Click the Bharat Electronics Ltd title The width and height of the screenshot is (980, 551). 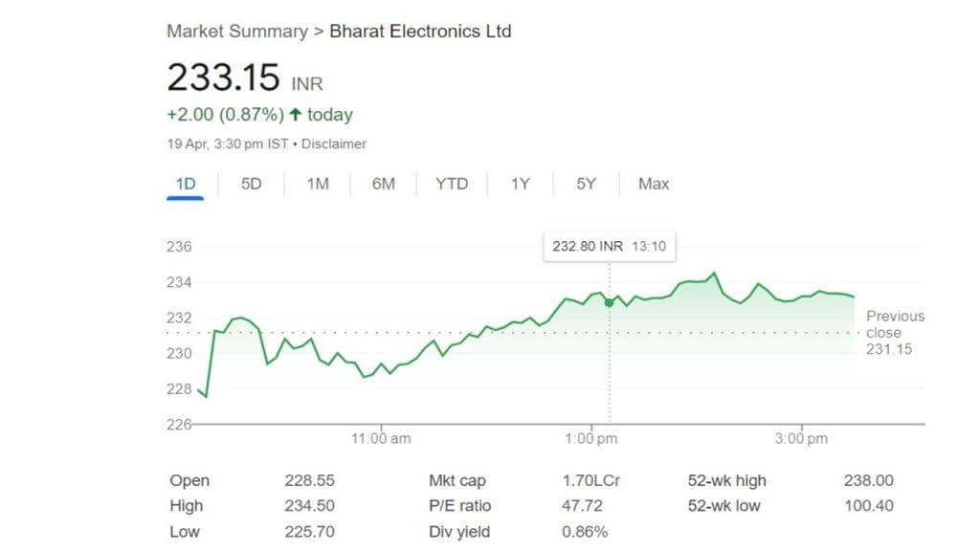420,31
